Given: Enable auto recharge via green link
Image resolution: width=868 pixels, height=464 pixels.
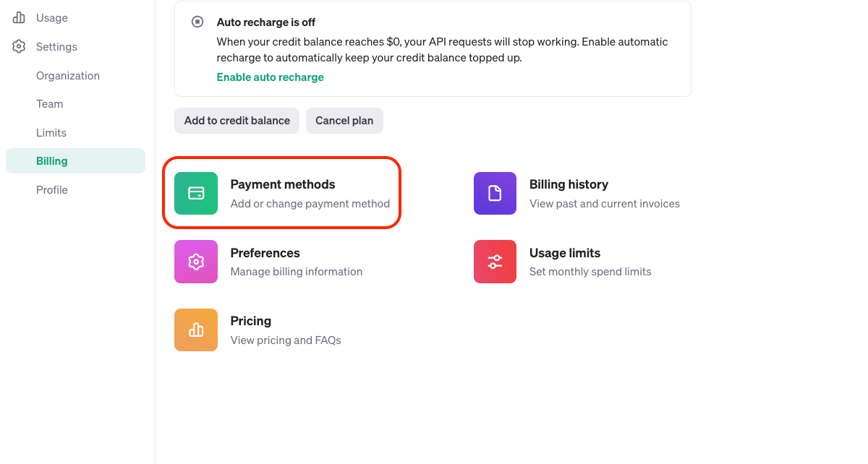Looking at the screenshot, I should pos(271,77).
